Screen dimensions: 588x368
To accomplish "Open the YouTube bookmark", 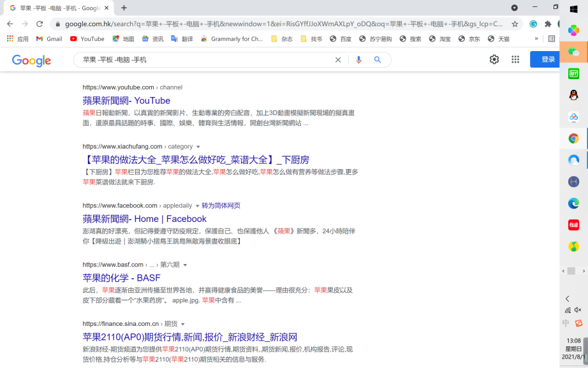I will pyautogui.click(x=87, y=39).
